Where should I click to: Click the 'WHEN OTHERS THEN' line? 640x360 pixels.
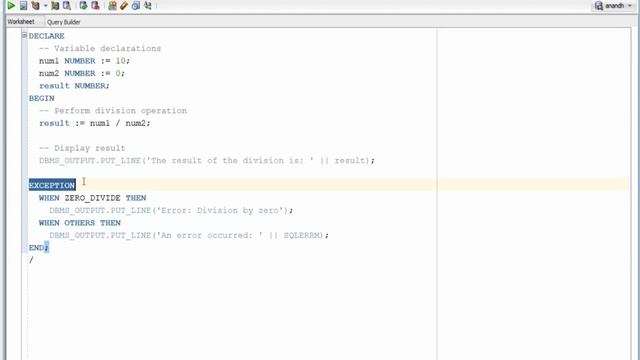coord(80,223)
